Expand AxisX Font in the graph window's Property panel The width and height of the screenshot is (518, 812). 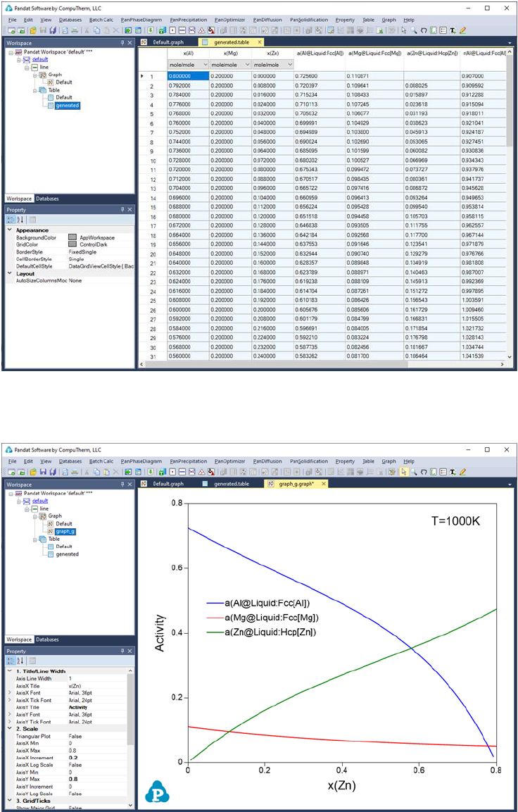(x=10, y=692)
